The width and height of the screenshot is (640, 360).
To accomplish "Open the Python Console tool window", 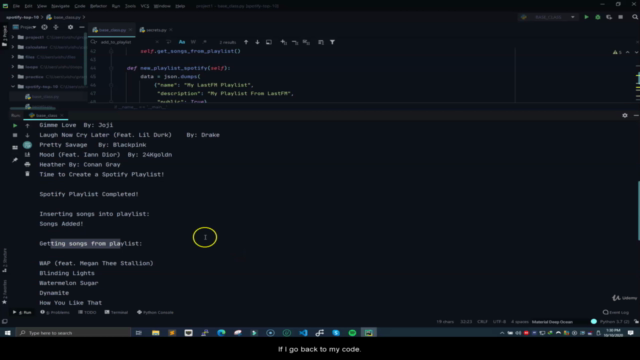I will pyautogui.click(x=155, y=312).
